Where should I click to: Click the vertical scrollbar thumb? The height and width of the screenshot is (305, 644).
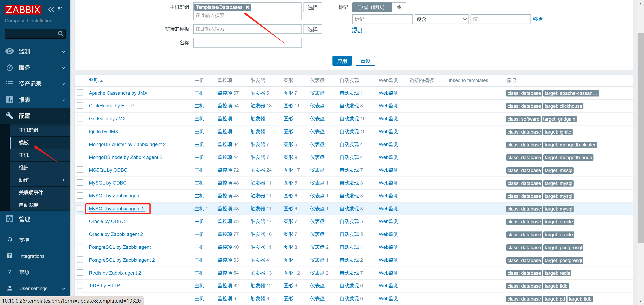(x=641, y=138)
